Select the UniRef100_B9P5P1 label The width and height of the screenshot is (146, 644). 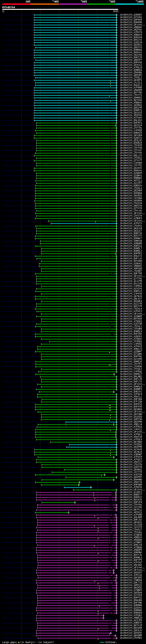tap(131, 253)
